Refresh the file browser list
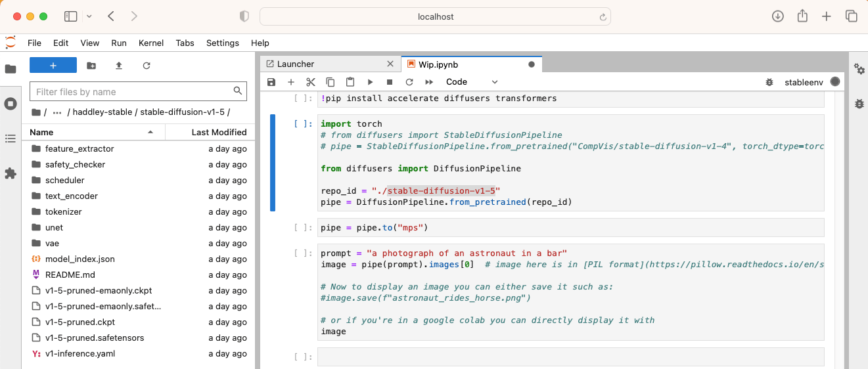The width and height of the screenshot is (868, 369). pos(147,66)
